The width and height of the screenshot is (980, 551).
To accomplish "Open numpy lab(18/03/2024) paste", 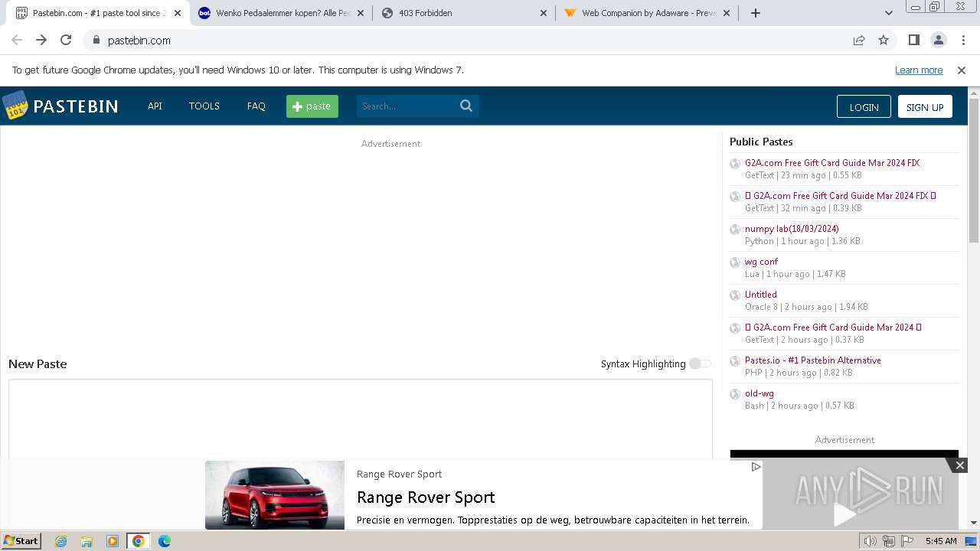I will (x=792, y=229).
